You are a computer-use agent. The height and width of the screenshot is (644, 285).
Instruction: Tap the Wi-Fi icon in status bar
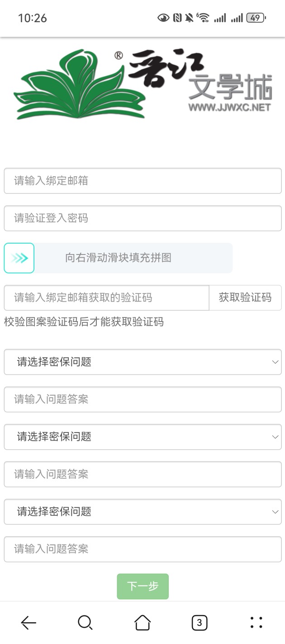point(204,18)
